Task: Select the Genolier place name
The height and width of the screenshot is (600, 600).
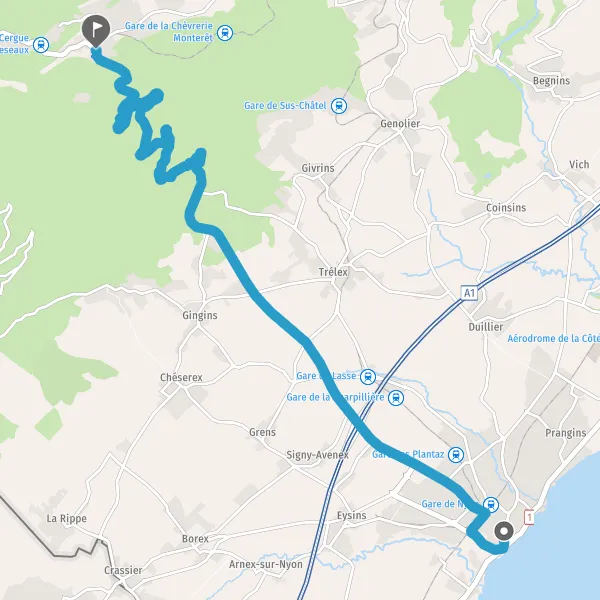Action: tap(400, 124)
